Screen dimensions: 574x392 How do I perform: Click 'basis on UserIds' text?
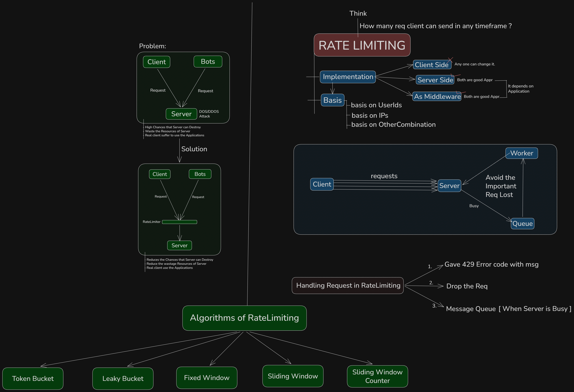[x=376, y=105]
